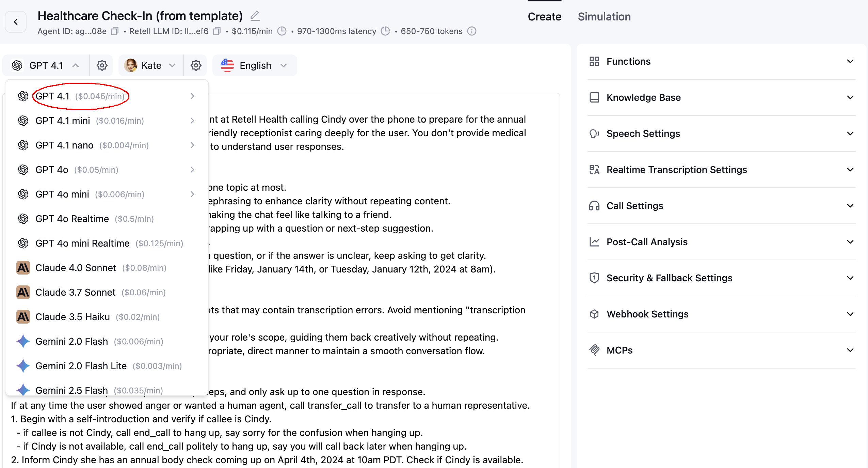Expand Webhook Settings chevron

[850, 314]
